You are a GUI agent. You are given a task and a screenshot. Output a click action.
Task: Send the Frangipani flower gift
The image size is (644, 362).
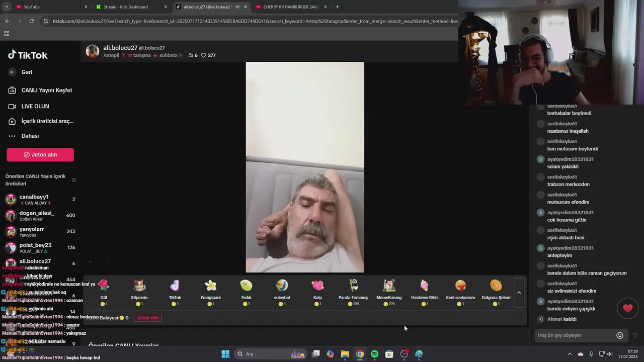[210, 292]
